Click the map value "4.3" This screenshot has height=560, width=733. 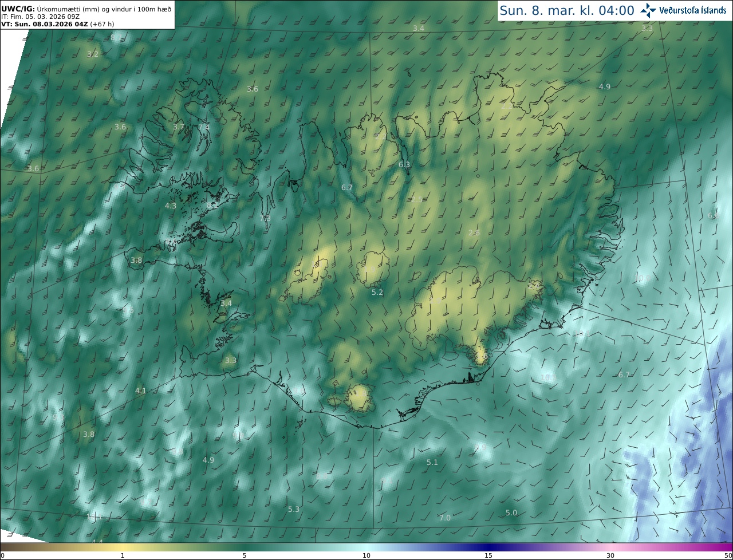coord(171,206)
